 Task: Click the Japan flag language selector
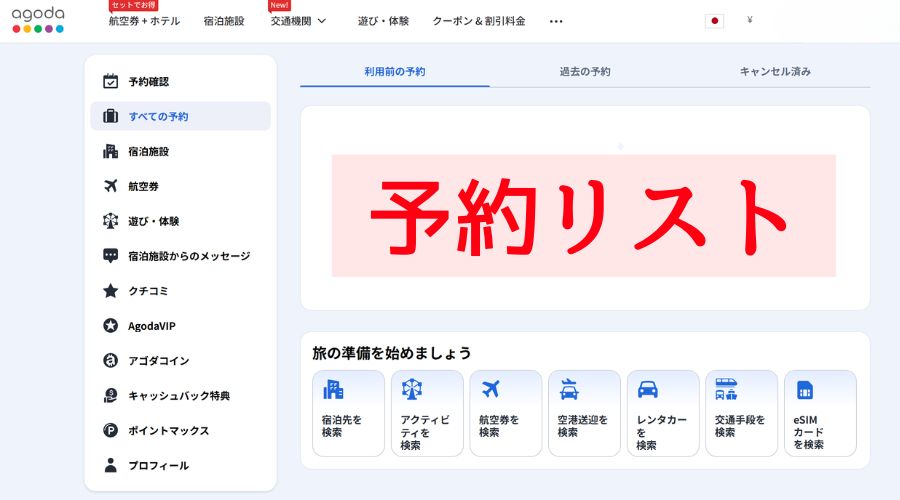click(714, 21)
